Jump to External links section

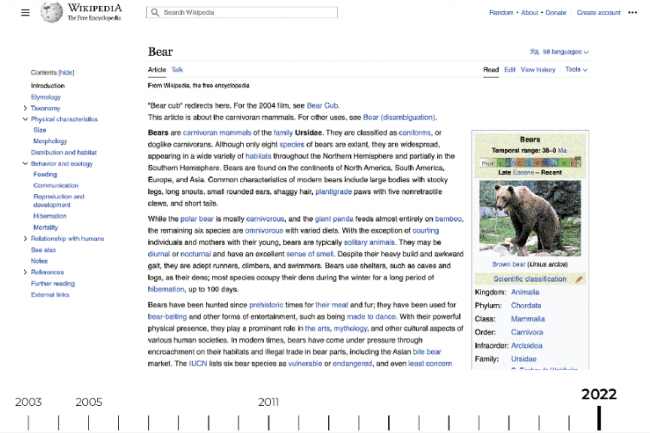(50, 295)
